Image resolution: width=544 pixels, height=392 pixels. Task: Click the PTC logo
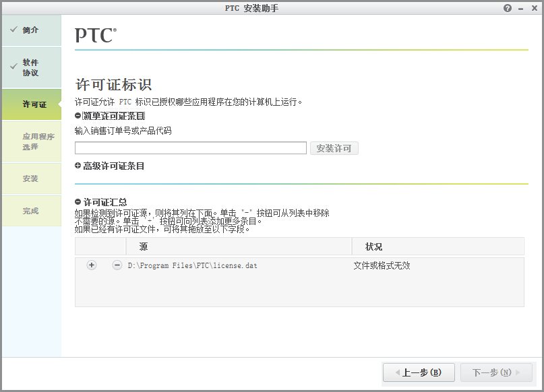[x=96, y=35]
